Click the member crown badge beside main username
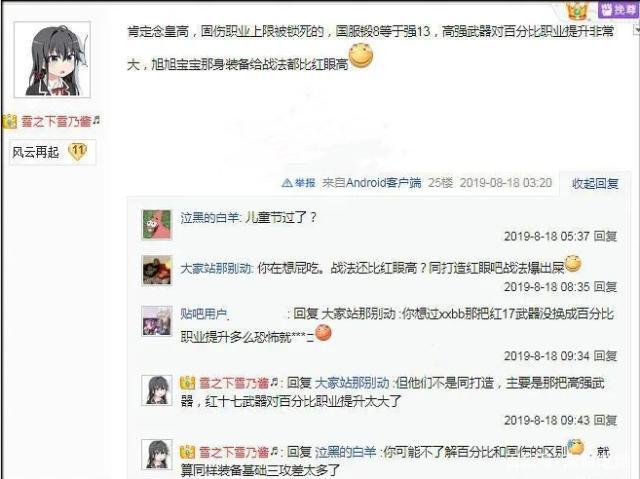Viewport: 640px width, 479px height. pyautogui.click(x=10, y=121)
